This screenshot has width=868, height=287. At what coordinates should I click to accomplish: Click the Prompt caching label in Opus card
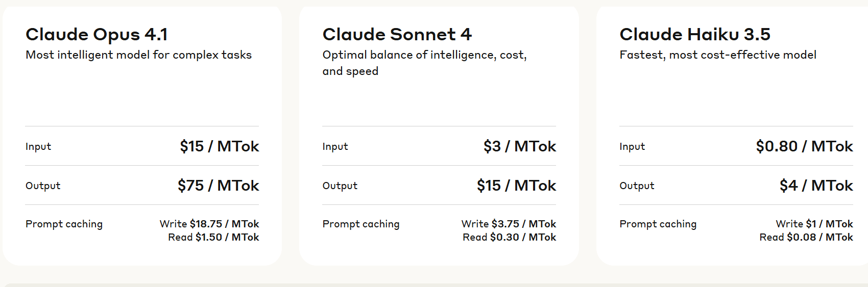[64, 224]
